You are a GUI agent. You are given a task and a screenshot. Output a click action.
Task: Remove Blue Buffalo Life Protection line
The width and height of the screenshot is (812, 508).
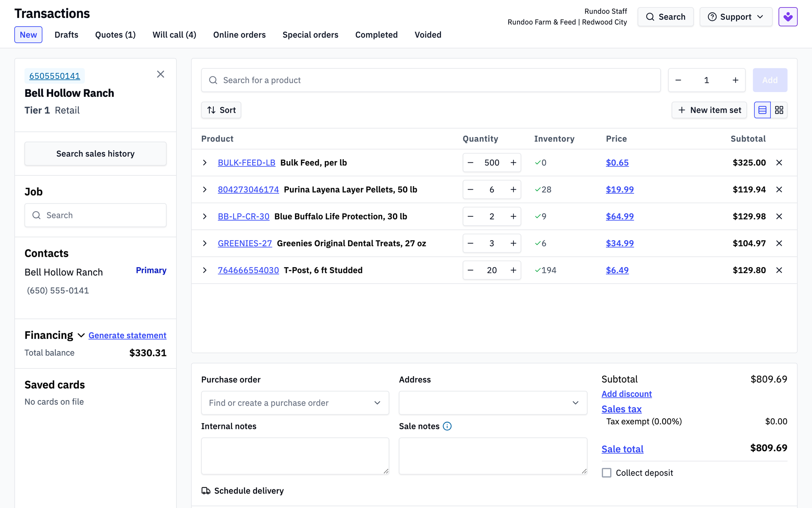pos(779,216)
